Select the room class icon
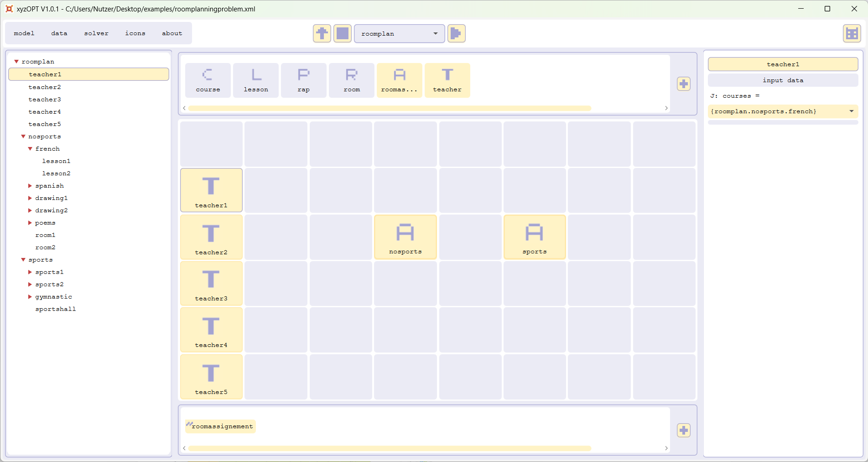 pos(352,80)
